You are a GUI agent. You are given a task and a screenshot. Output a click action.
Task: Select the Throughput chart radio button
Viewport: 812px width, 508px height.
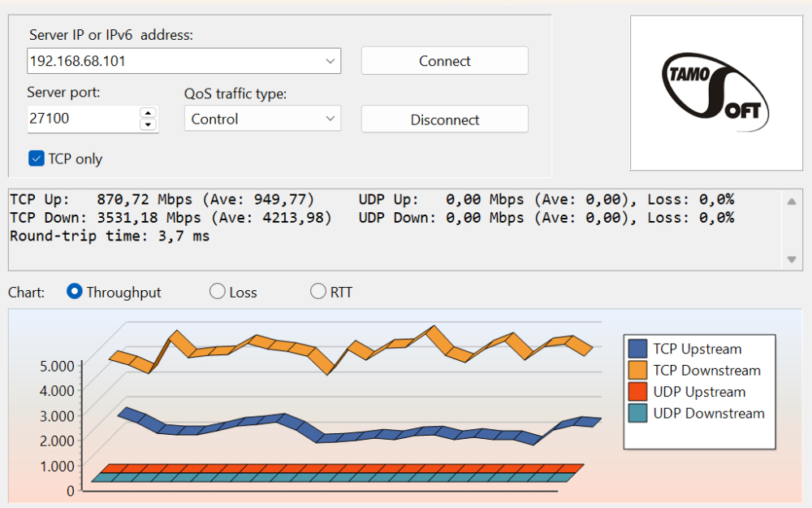tap(75, 292)
